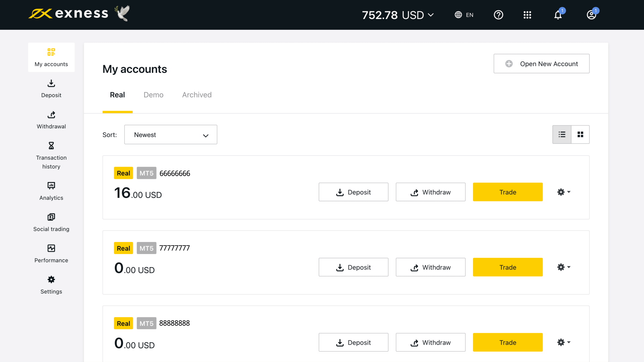Screen dimensions: 644x362
Task: Click the 16.00 USD balance
Action: 138,193
